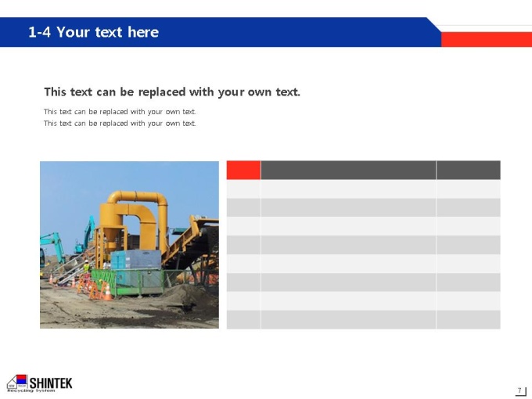Select the SHINTEK brand name text
Image resolution: width=532 pixels, height=399 pixels.
(51, 383)
